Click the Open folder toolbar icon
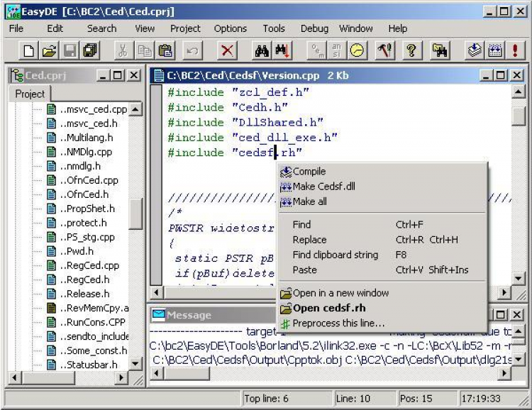This screenshot has height=410, width=532. pos(49,51)
